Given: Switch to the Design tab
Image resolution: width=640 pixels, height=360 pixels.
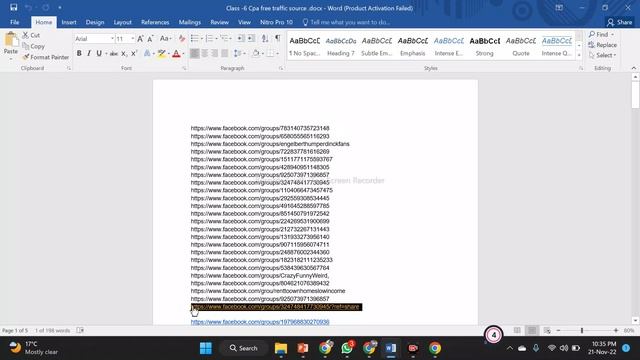Looking at the screenshot, I should tap(95, 22).
